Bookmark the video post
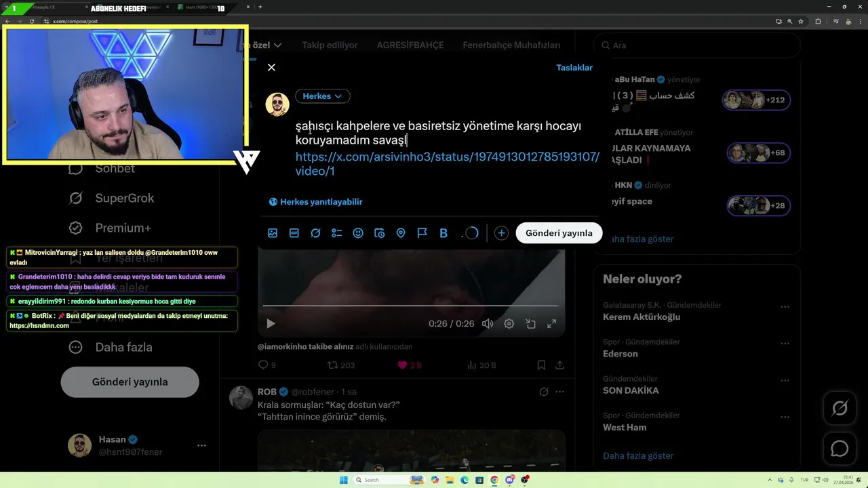Screen dimensions: 868x488 pyautogui.click(x=541, y=365)
